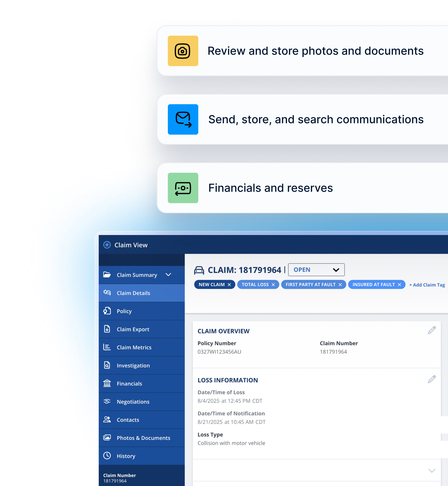448x486 pixels.
Task: Click the History clock icon
Action: pyautogui.click(x=107, y=456)
